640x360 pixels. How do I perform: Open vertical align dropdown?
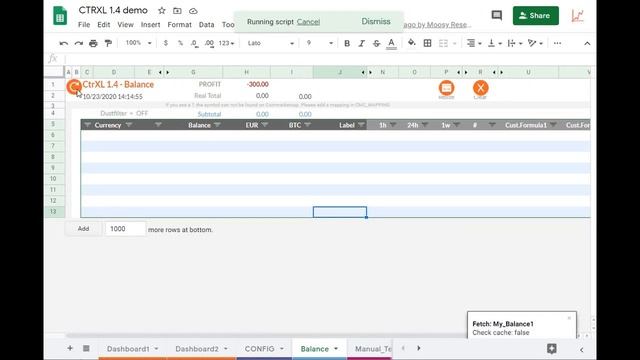click(495, 43)
